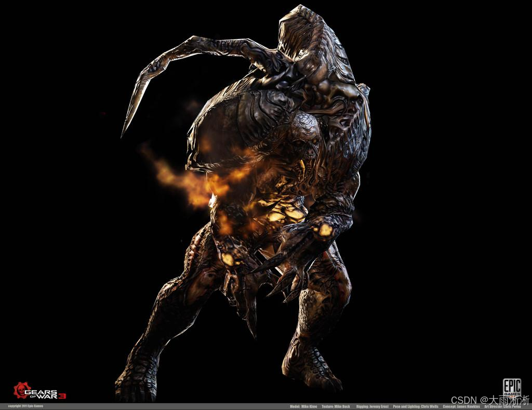Click the "Art Director: Chris Perna" credit

503,406
